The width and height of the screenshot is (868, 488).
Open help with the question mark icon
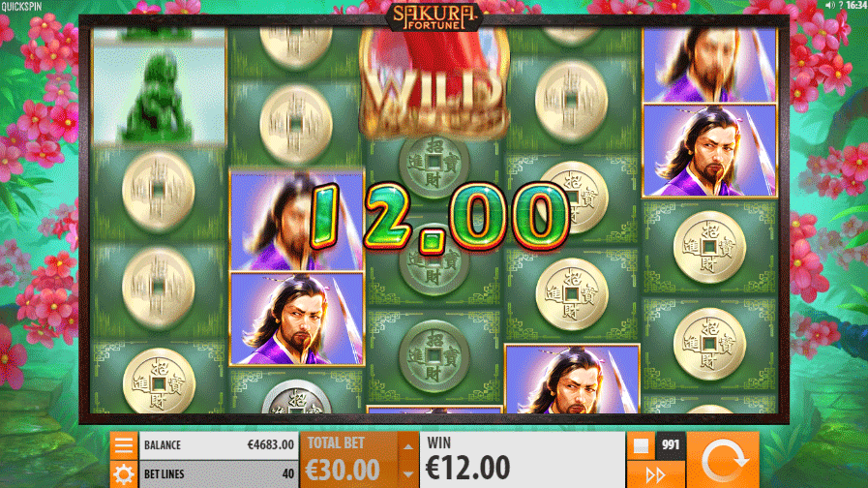pyautogui.click(x=840, y=5)
